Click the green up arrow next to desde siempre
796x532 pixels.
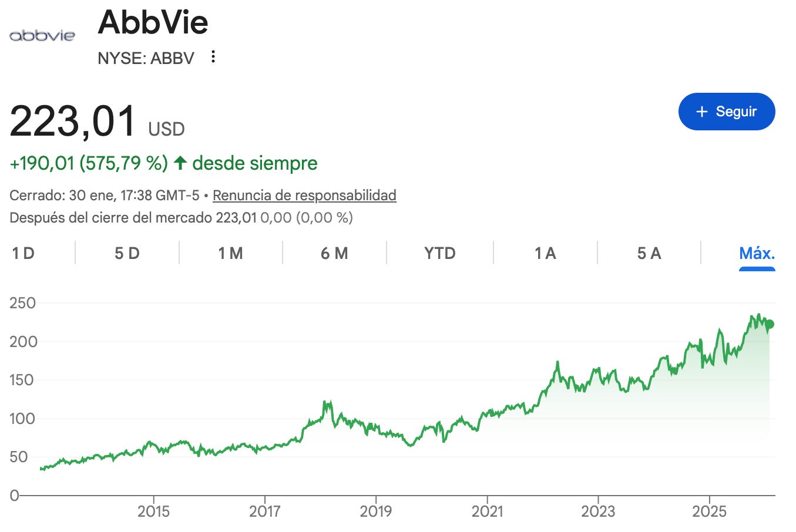pos(180,163)
